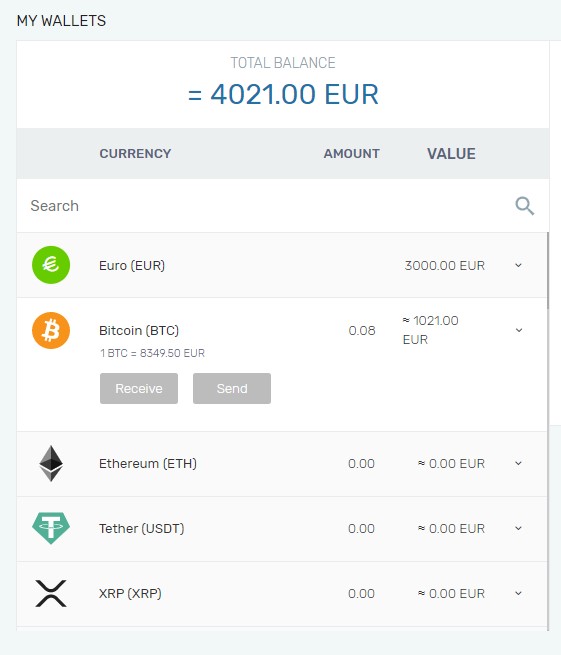The width and height of the screenshot is (561, 655).
Task: Click the Send button for Bitcoin
Action: click(x=232, y=388)
